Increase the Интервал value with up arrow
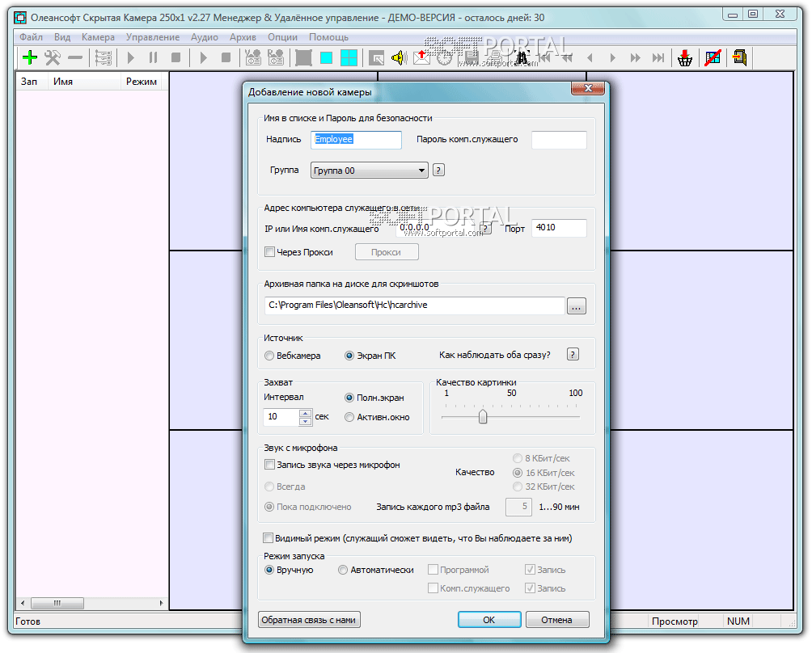 (x=306, y=413)
